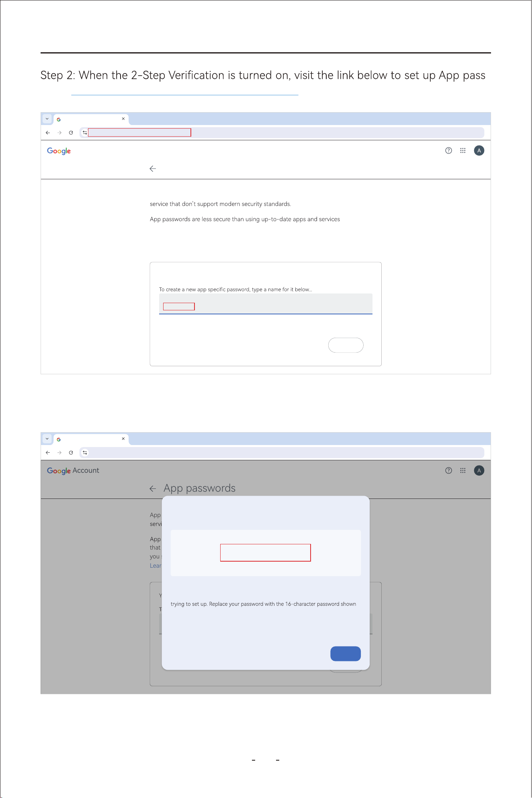Click the app name input field
The height and width of the screenshot is (798, 532).
coord(266,304)
